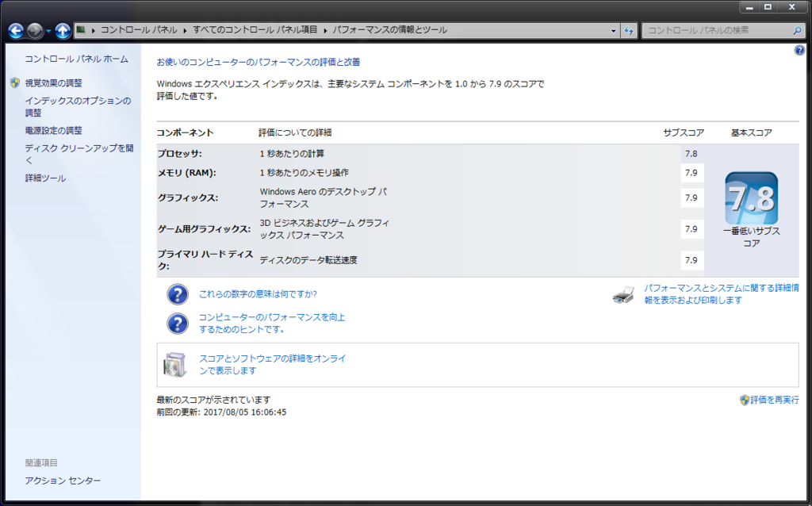The width and height of the screenshot is (812, 506).
Task: Click プライマリ ハード ディスク subscore 7.9
Action: coord(691,260)
